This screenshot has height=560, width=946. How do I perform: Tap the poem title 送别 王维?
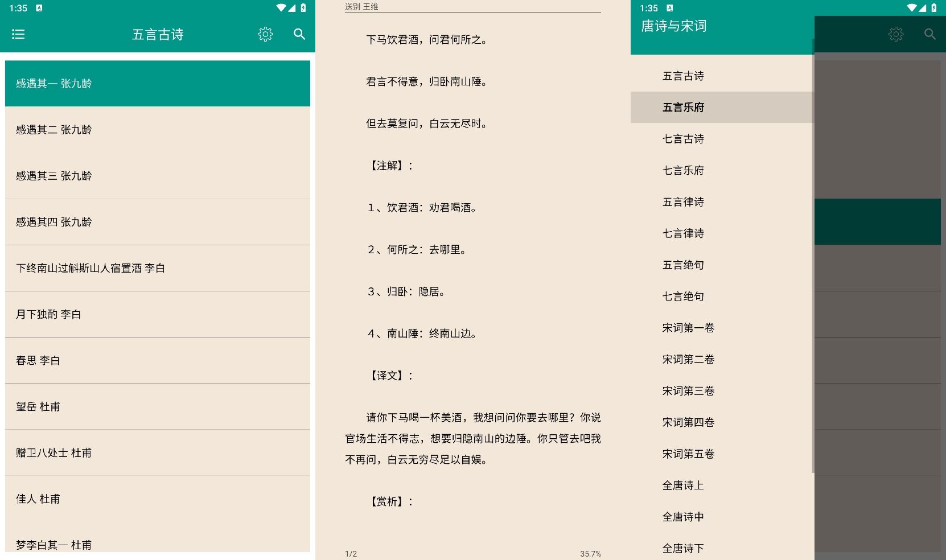click(x=361, y=7)
